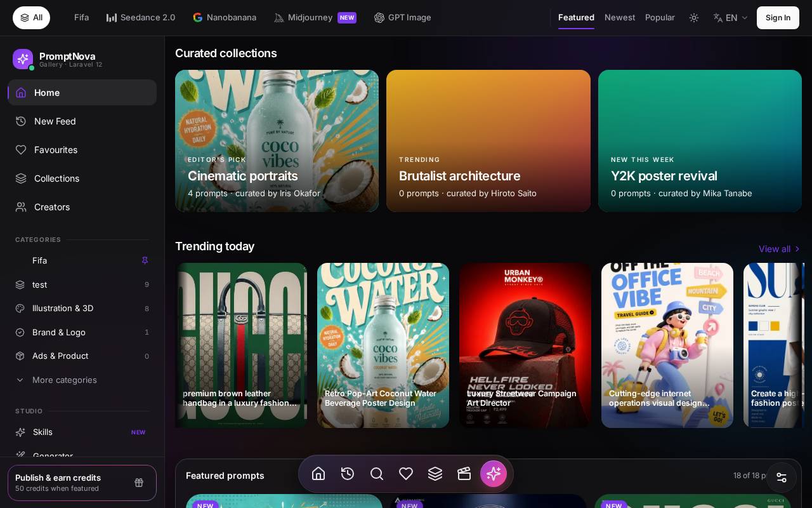
Task: Open the Cutting-edge internet operations card
Action: (667, 345)
